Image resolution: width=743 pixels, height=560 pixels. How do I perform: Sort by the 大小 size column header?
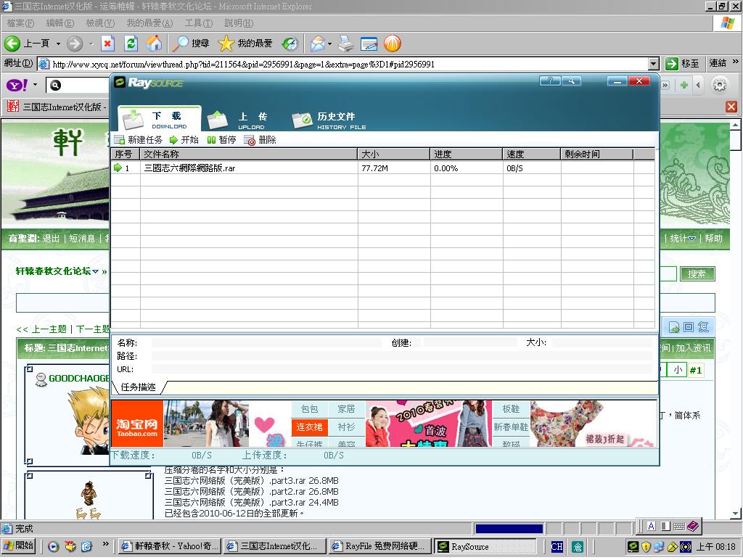(x=394, y=154)
